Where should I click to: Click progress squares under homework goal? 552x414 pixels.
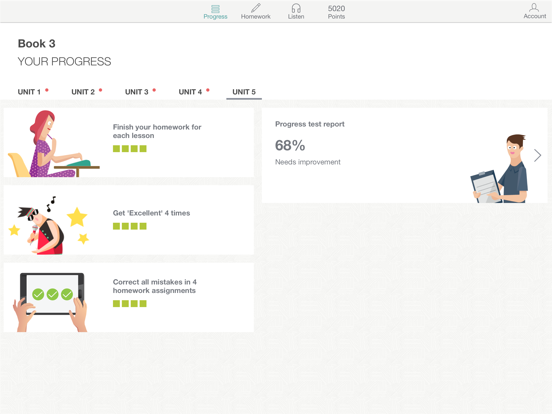[x=130, y=149]
